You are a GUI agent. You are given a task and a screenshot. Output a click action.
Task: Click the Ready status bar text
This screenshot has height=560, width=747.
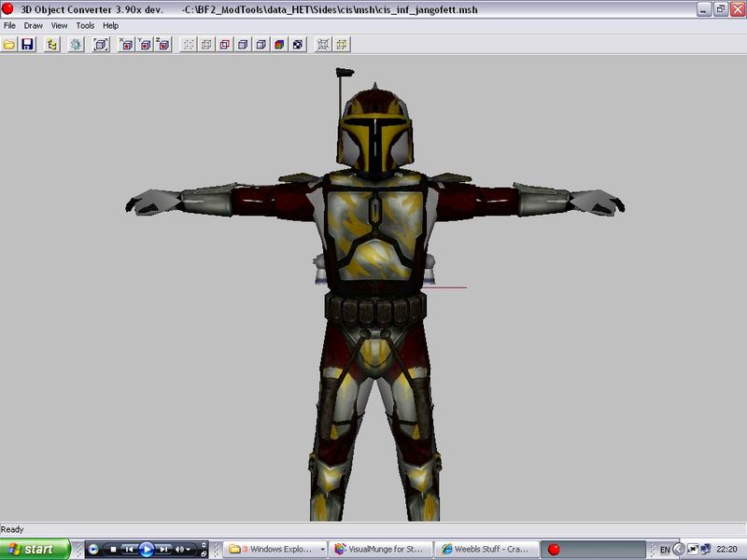[x=12, y=529]
